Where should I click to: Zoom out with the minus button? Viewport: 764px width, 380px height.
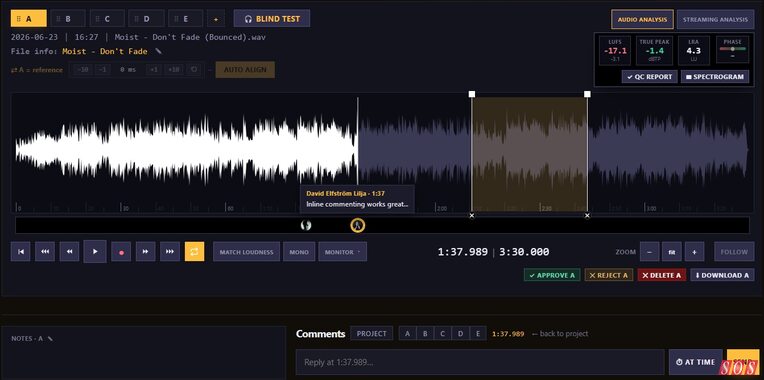click(x=649, y=252)
